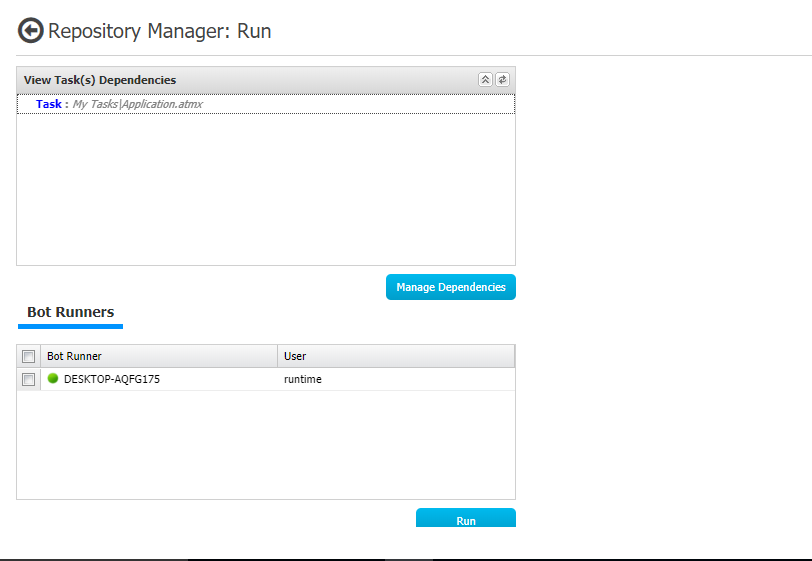Collapse the View Task(s) Dependencies panel
The width and height of the screenshot is (812, 561).
[485, 80]
